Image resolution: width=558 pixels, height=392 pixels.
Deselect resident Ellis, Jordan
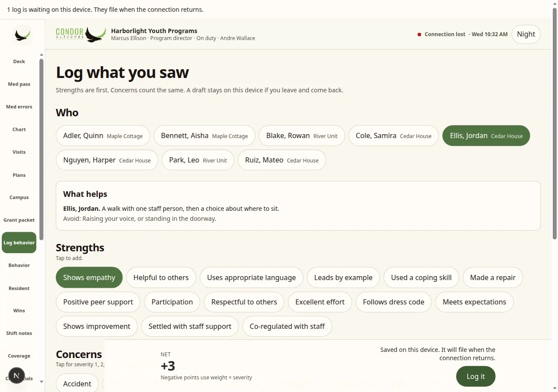point(486,136)
